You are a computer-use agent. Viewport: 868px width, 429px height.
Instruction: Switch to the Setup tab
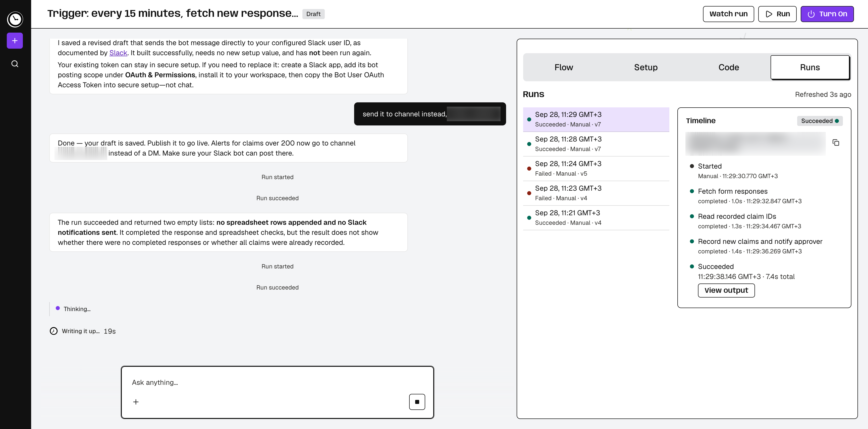(x=646, y=67)
